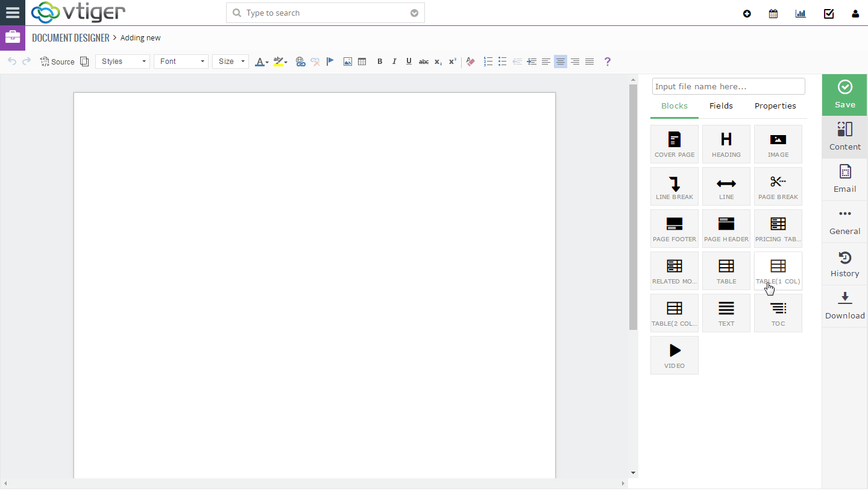Image resolution: width=868 pixels, height=503 pixels.
Task: Click the file name input field
Action: click(728, 86)
